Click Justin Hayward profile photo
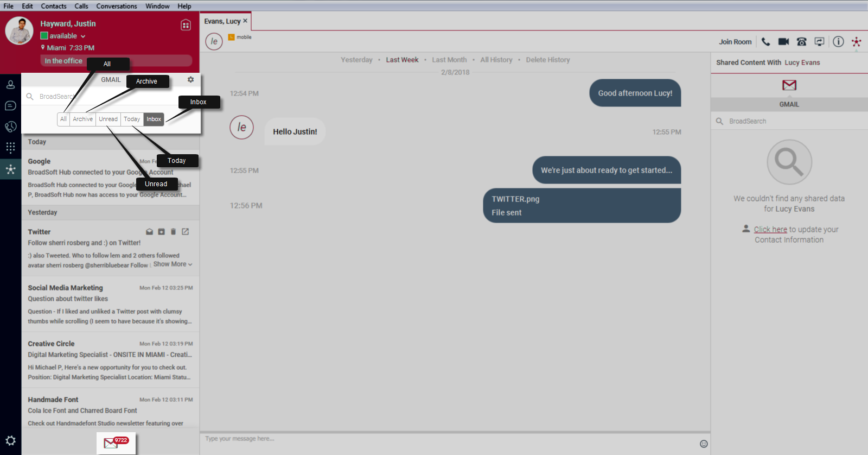Viewport: 868px width, 455px height. click(20, 31)
